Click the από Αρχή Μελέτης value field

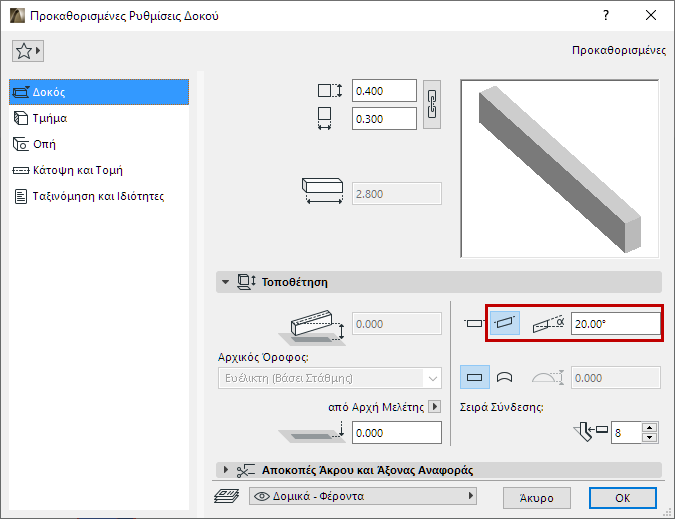pyautogui.click(x=396, y=432)
